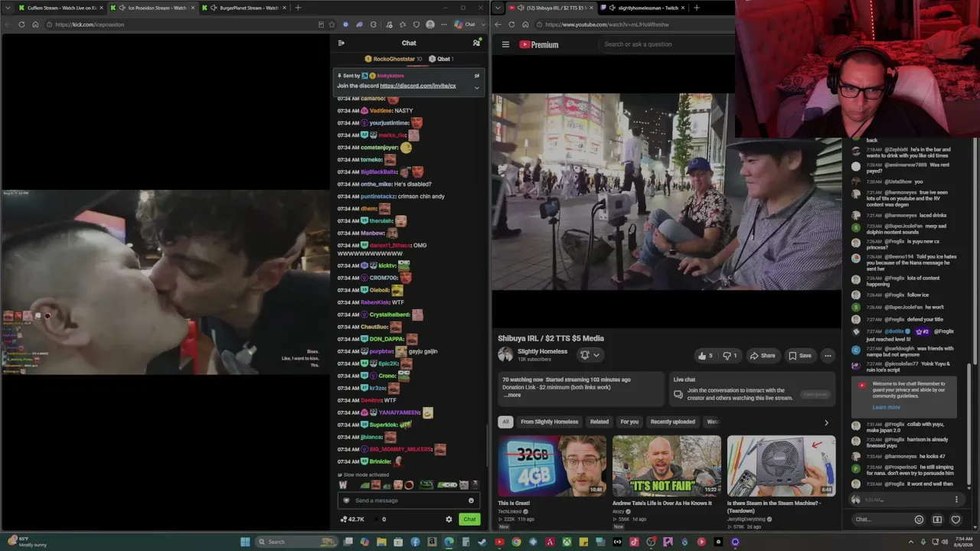Open reader view icon in Kick address bar
This screenshot has height=551, width=980.
click(x=321, y=24)
